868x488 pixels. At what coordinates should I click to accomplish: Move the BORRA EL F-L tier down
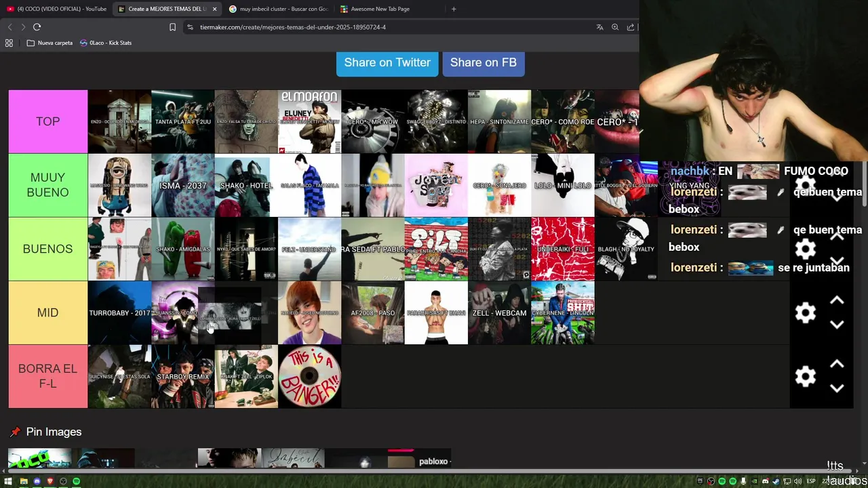tap(837, 388)
